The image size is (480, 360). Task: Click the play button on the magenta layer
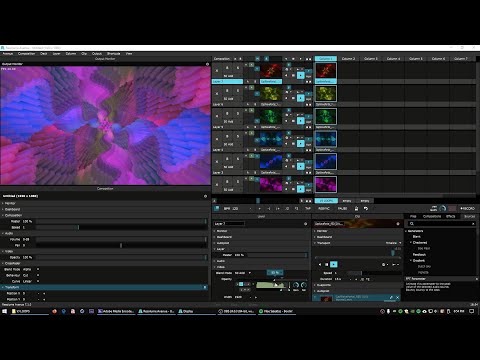pos(301,189)
